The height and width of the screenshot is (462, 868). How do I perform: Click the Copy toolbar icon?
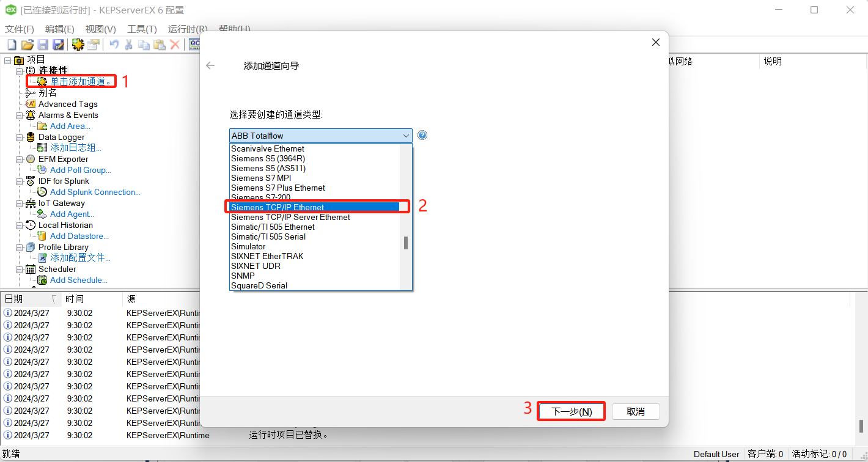click(x=144, y=45)
